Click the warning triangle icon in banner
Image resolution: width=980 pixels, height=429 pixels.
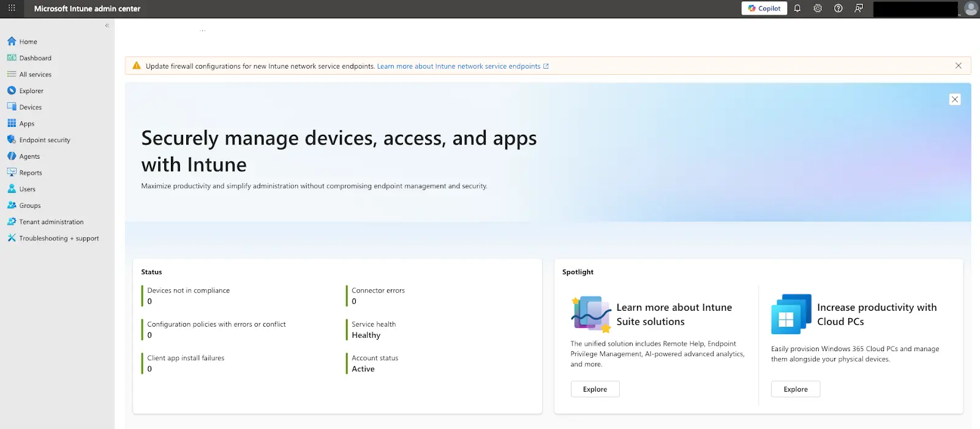point(137,66)
